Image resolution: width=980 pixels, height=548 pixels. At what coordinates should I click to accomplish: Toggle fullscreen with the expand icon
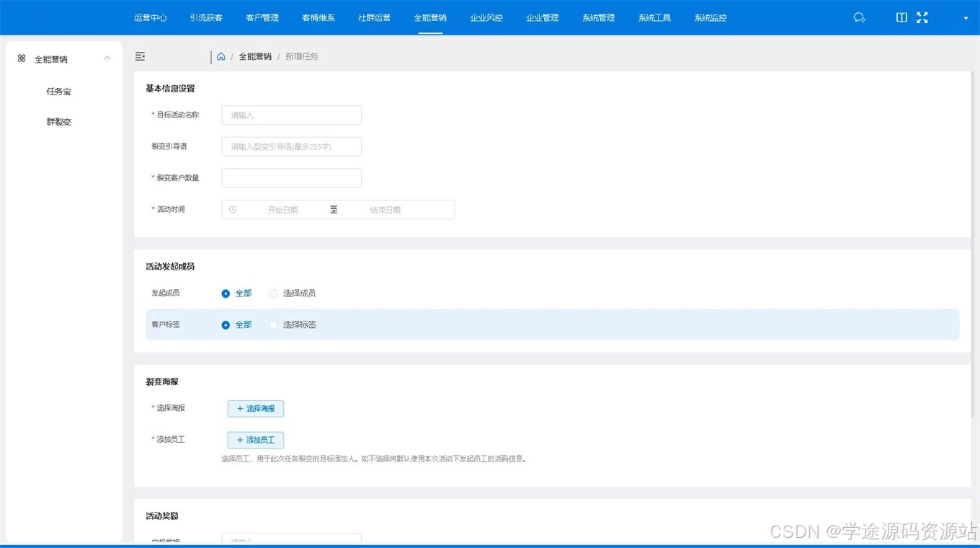(x=922, y=17)
